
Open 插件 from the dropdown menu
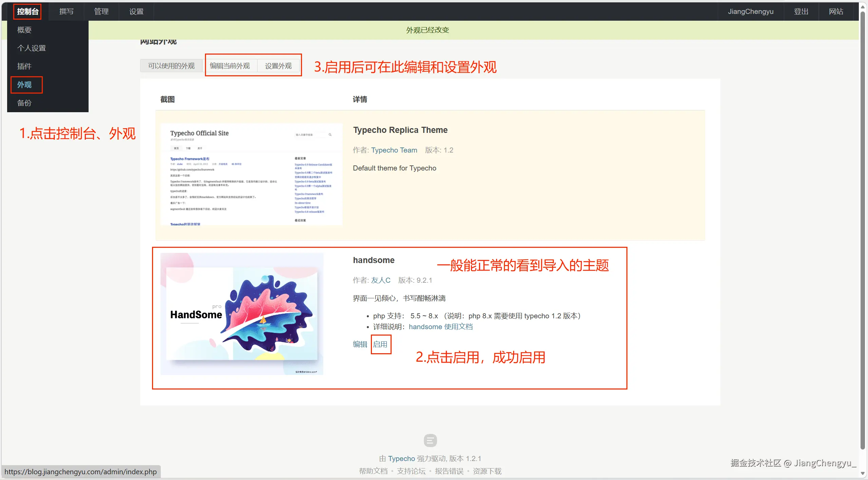pos(24,66)
